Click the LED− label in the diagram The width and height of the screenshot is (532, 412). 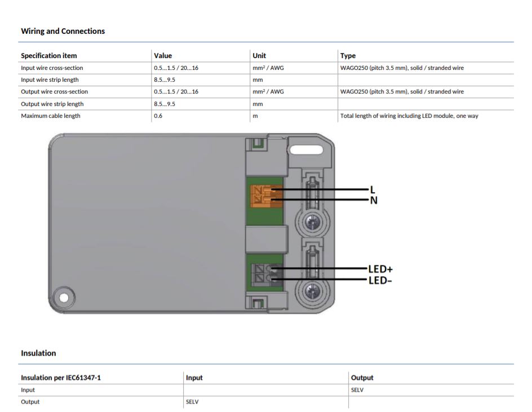(380, 280)
